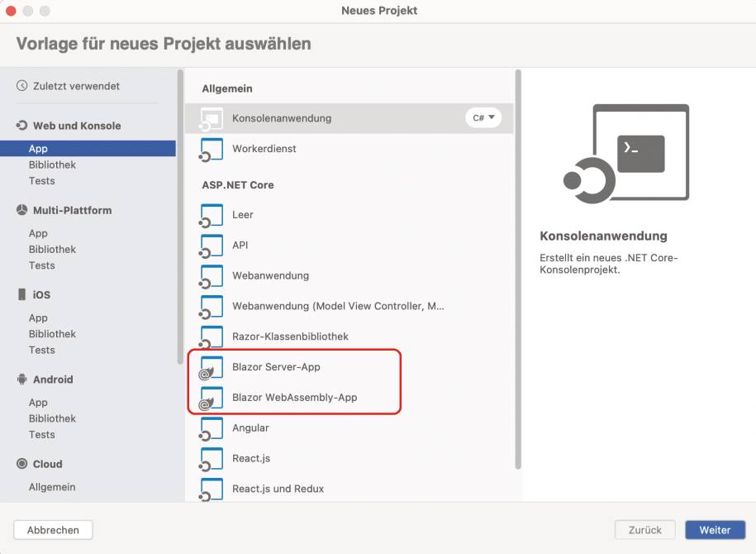Select App under Web und Konsole
The height and width of the screenshot is (554, 756).
pos(88,149)
